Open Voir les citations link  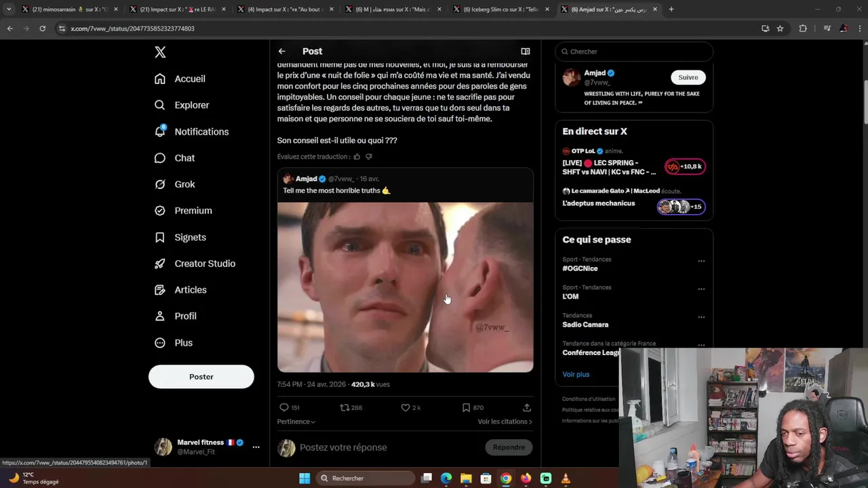(505, 422)
